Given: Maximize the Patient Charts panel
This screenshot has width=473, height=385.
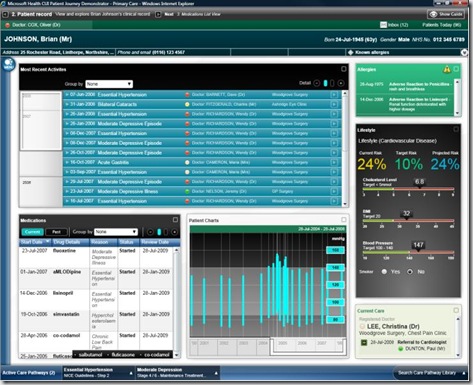Looking at the screenshot, I should [x=344, y=220].
